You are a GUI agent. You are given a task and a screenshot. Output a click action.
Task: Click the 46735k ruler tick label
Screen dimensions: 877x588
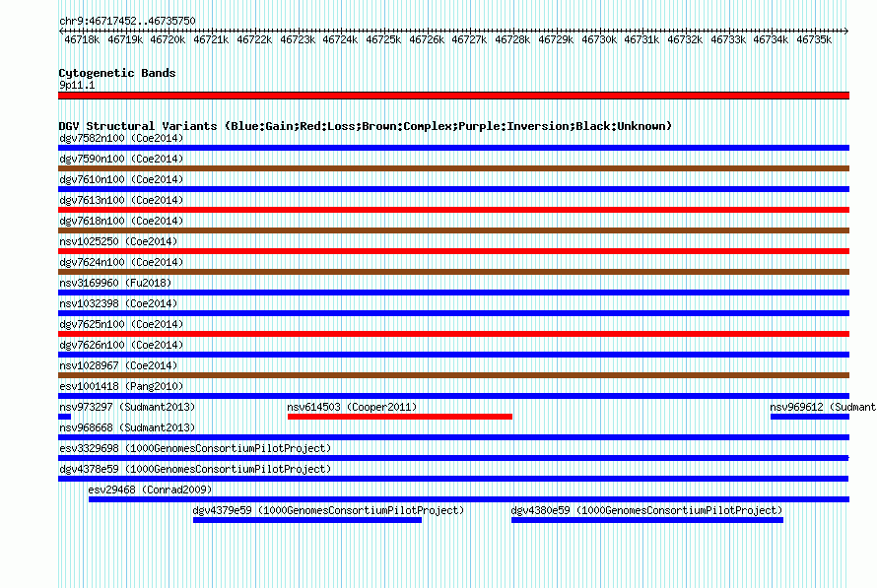click(814, 39)
